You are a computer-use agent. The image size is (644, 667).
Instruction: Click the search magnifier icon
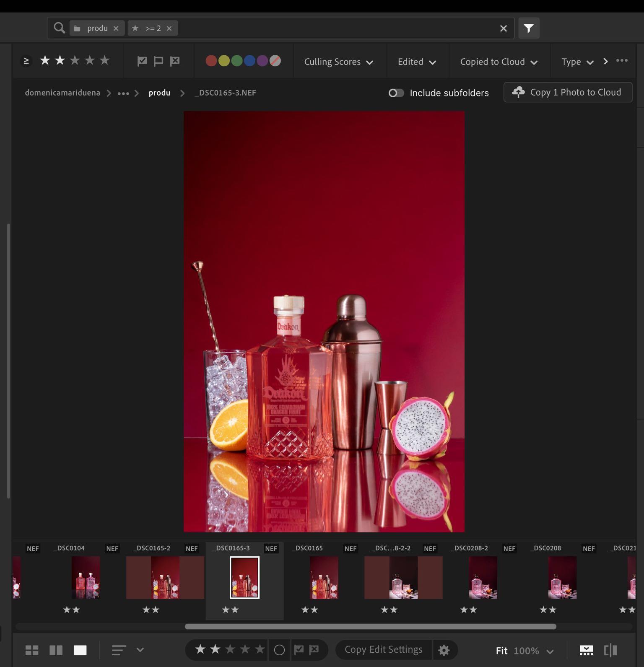[60, 28]
